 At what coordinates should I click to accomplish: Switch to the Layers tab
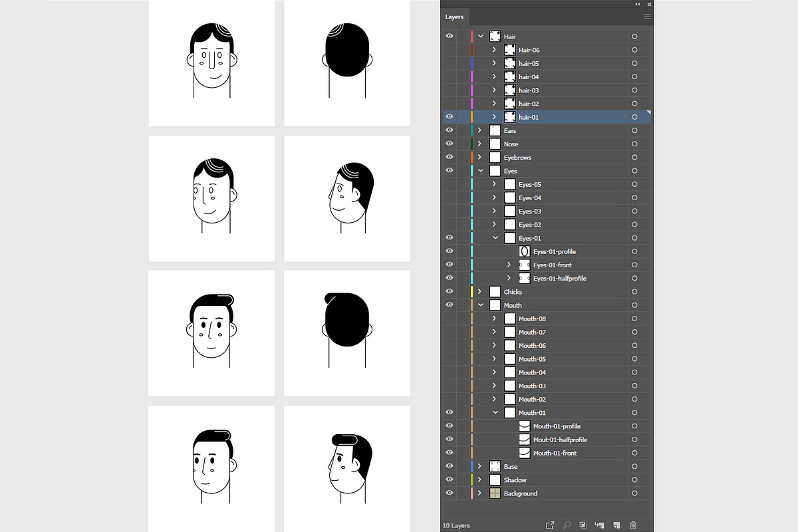pos(455,17)
